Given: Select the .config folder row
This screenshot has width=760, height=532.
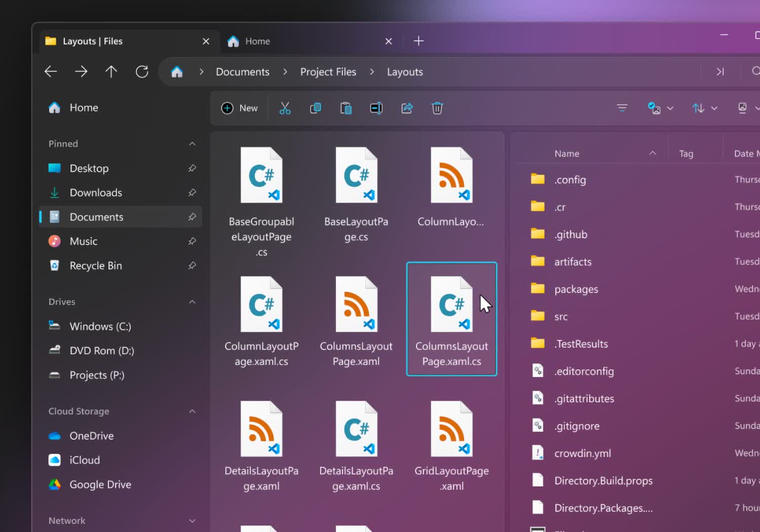Looking at the screenshot, I should (638, 179).
